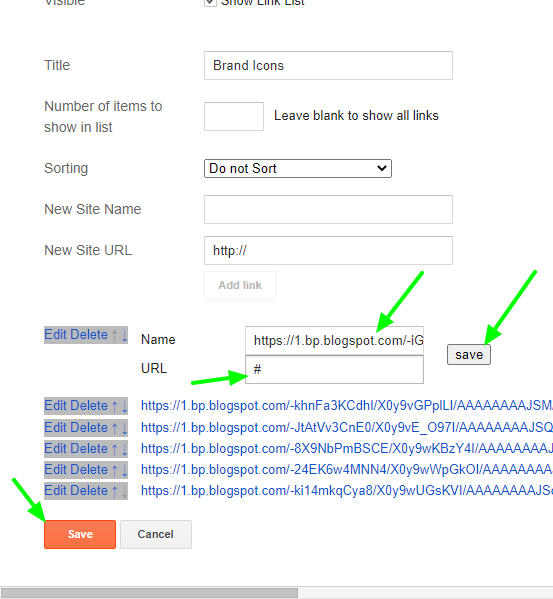Move the JtAtVv3CnE0 link down with arrow
Viewport: 553px width, 599px height.
tap(125, 428)
